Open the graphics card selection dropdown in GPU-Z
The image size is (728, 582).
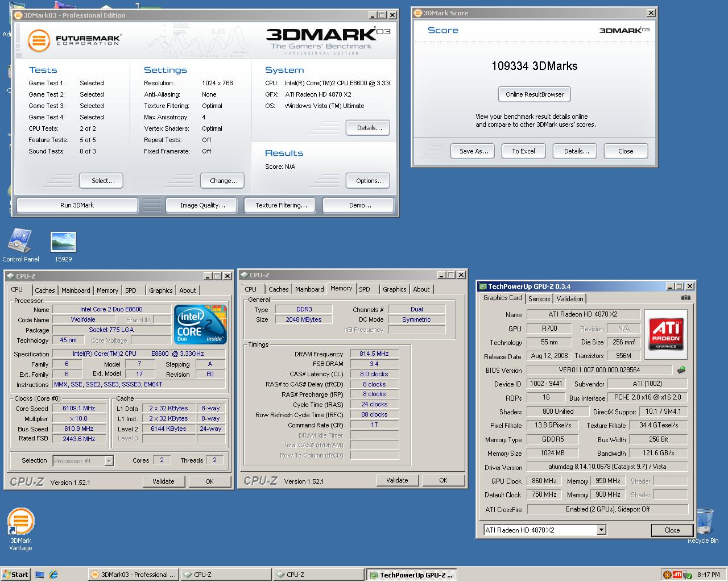coord(602,530)
